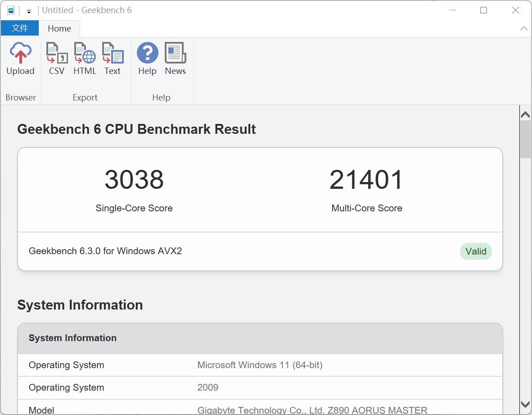Image resolution: width=532 pixels, height=415 pixels.
Task: Open the News icon in ribbon
Action: pyautogui.click(x=175, y=59)
